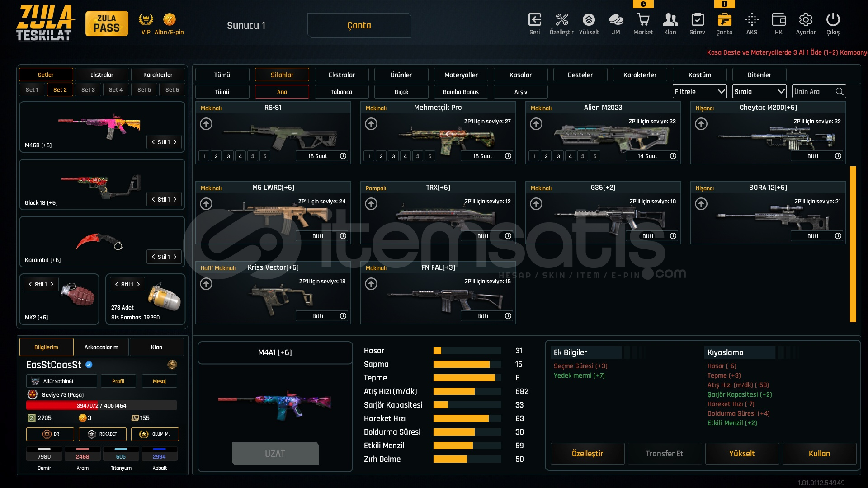868x488 pixels.
Task: Select slot 3 on RS-S1 weapon
Action: 228,156
